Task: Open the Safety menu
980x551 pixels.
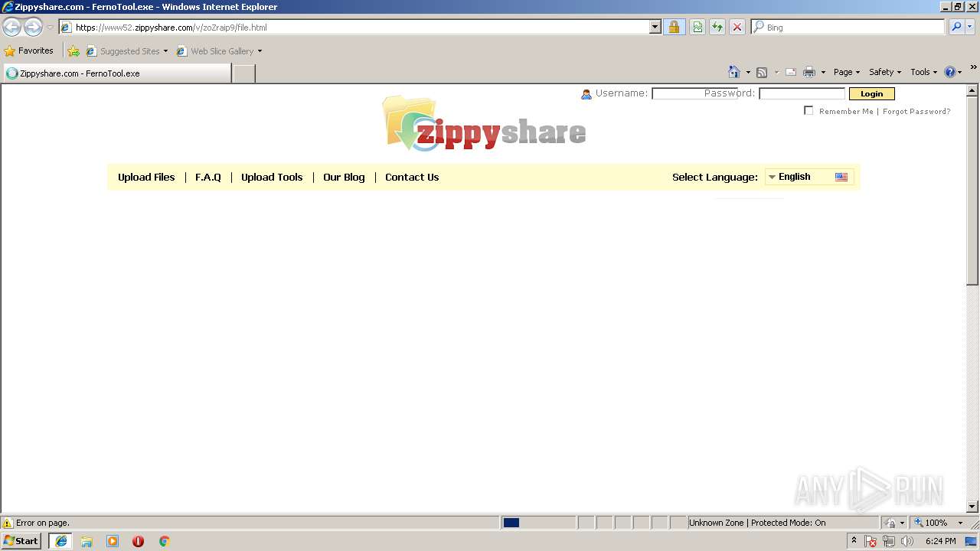Action: click(x=885, y=72)
